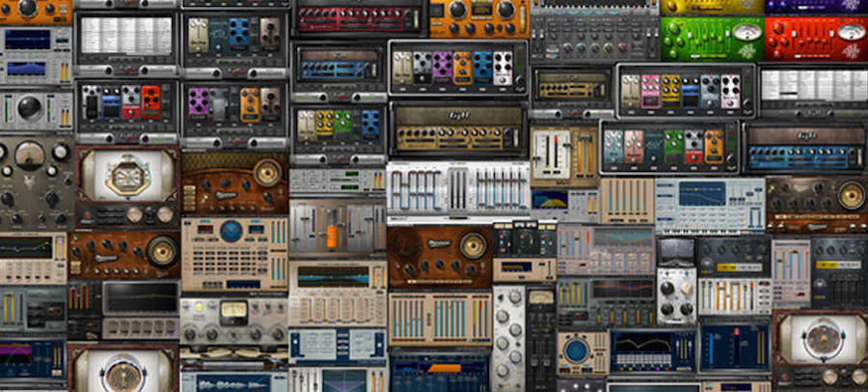Click the orange shape in bottom blue analyzer
The width and height of the screenshot is (868, 392).
click(x=445, y=368)
